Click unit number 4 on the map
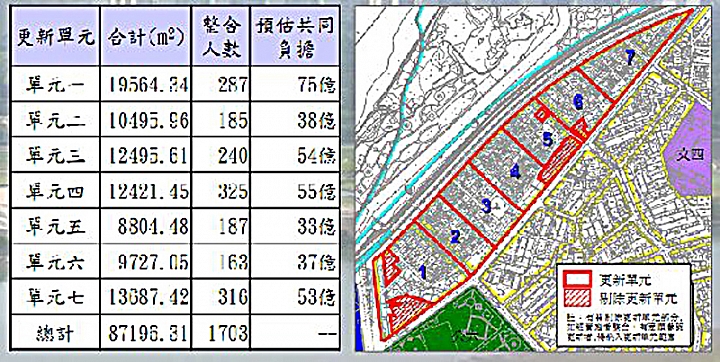This screenshot has width=720, height=362. [x=515, y=171]
